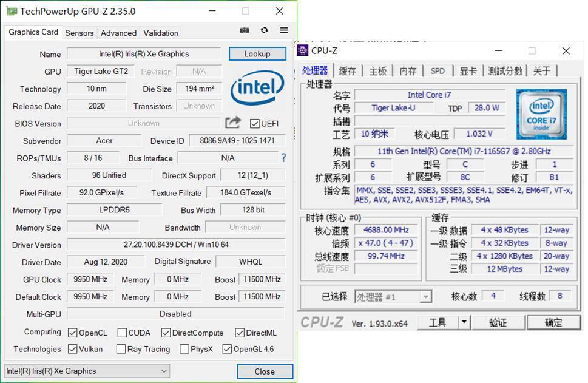Toggle the PhysX checkbox
The width and height of the screenshot is (588, 383).
[184, 349]
